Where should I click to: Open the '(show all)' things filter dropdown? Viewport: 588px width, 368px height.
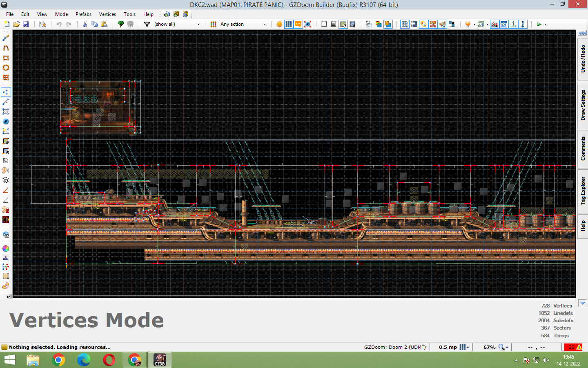(177, 24)
